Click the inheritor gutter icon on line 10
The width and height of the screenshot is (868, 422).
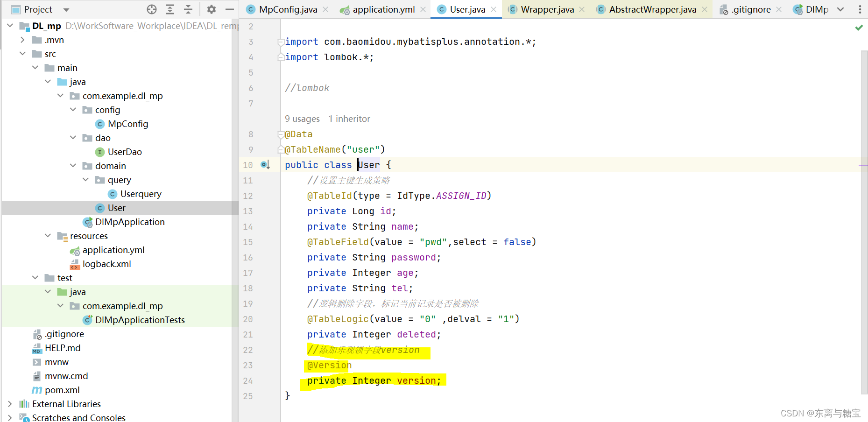pos(265,165)
